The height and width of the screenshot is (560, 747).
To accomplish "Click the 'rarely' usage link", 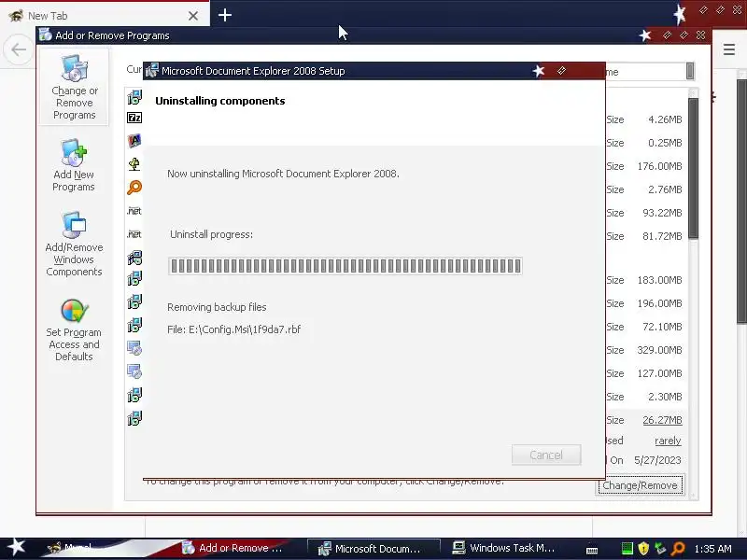I will click(668, 441).
